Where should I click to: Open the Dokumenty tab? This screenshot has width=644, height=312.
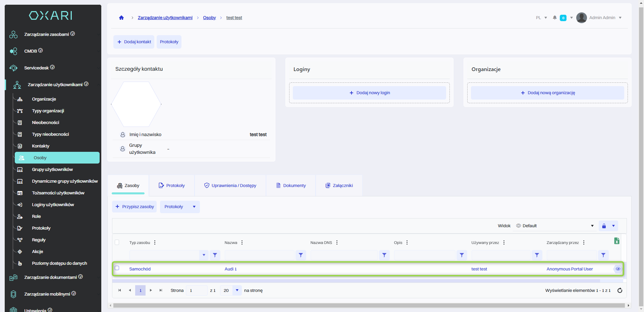pos(291,186)
